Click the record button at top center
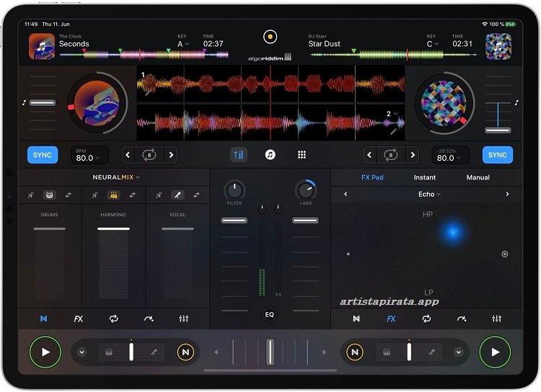541x392 pixels. click(x=270, y=37)
